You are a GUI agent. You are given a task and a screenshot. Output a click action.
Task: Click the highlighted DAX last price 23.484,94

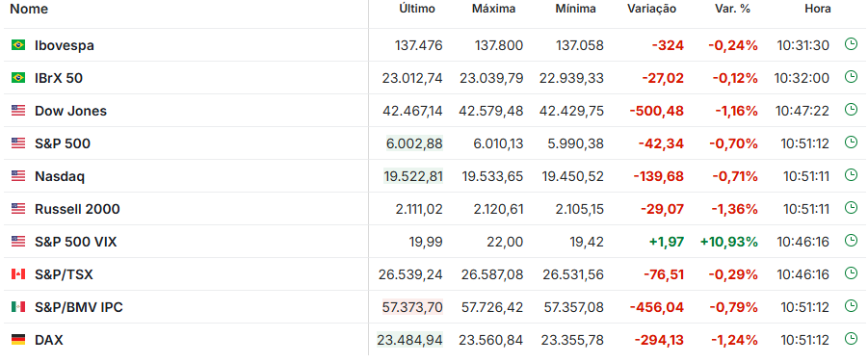pos(410,340)
